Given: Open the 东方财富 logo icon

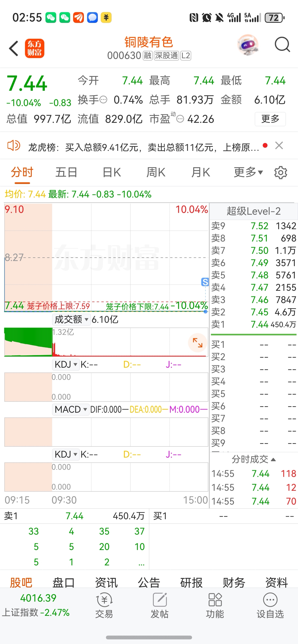Looking at the screenshot, I should coord(35,48).
